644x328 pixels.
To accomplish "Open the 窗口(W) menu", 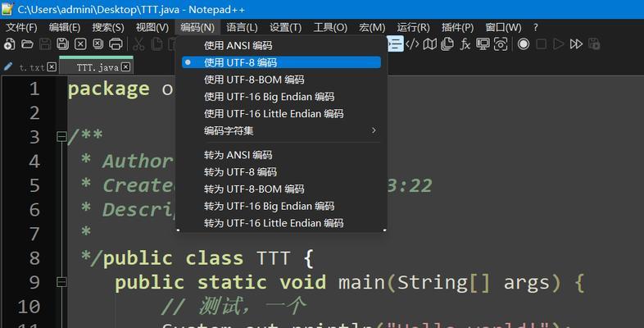I will (503, 28).
